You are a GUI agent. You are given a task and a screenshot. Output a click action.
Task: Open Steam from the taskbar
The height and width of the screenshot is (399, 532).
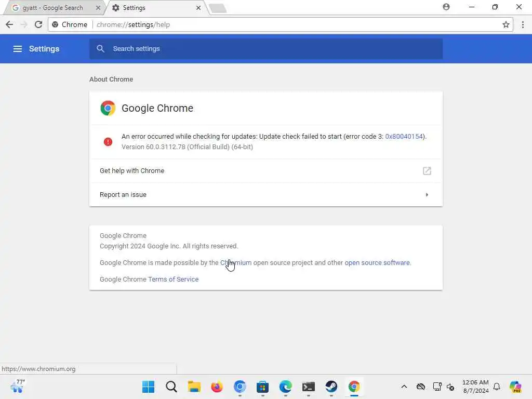coord(331,387)
